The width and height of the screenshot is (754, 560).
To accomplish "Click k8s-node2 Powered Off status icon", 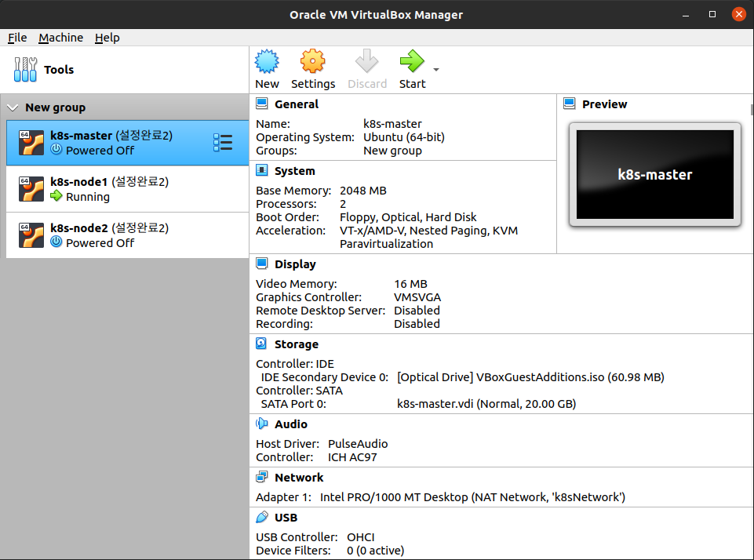I will [x=56, y=242].
